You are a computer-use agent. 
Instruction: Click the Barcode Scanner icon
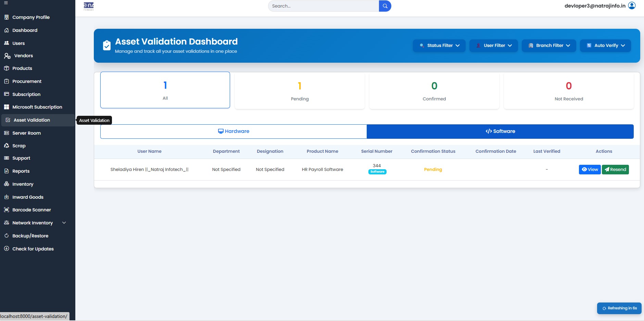pyautogui.click(x=7, y=210)
